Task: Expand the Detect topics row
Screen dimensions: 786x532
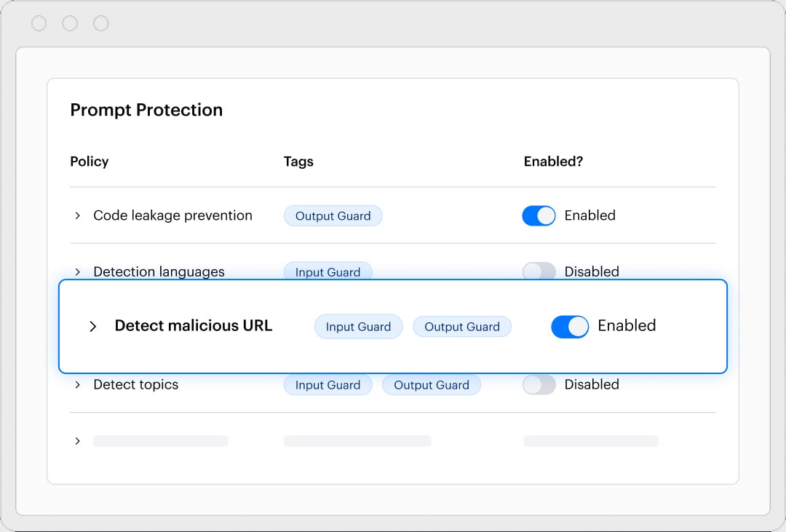Action: (78, 384)
